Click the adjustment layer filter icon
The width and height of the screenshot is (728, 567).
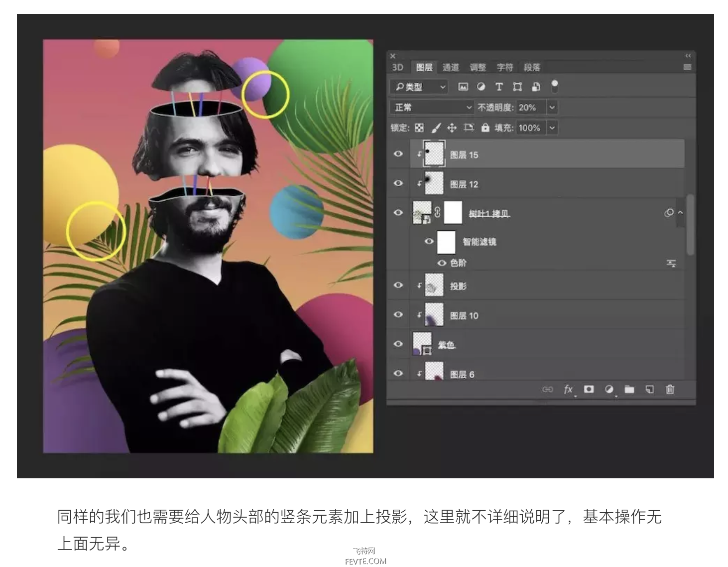(x=481, y=87)
